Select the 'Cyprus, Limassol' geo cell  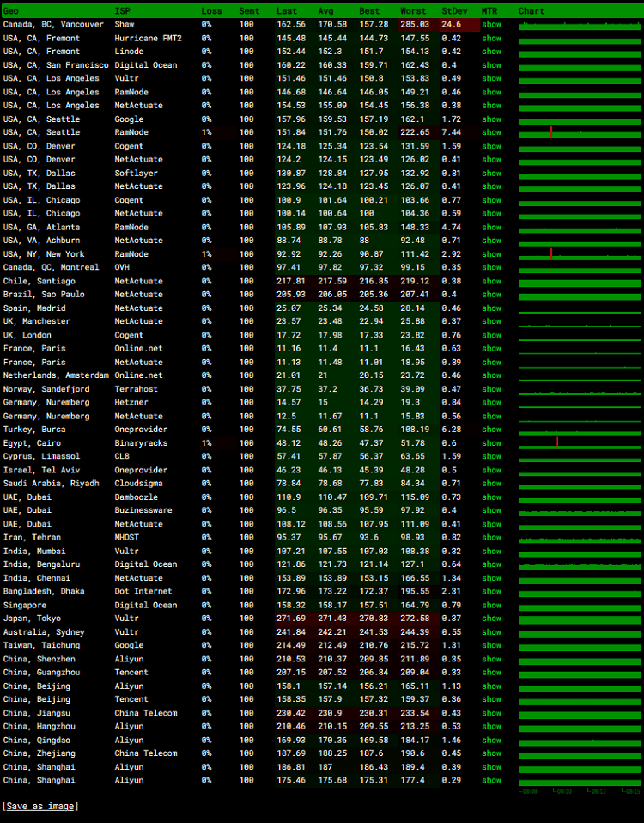click(x=41, y=456)
